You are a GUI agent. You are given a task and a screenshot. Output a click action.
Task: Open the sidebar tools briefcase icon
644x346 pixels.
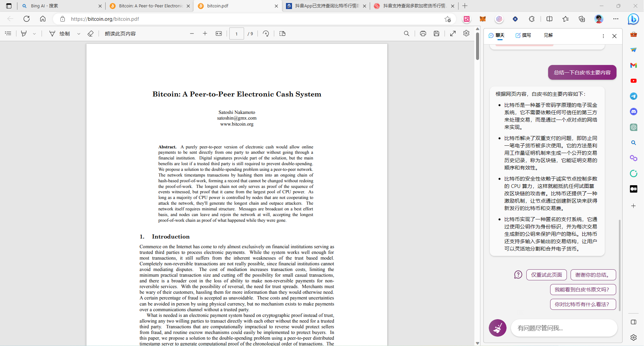click(x=634, y=34)
